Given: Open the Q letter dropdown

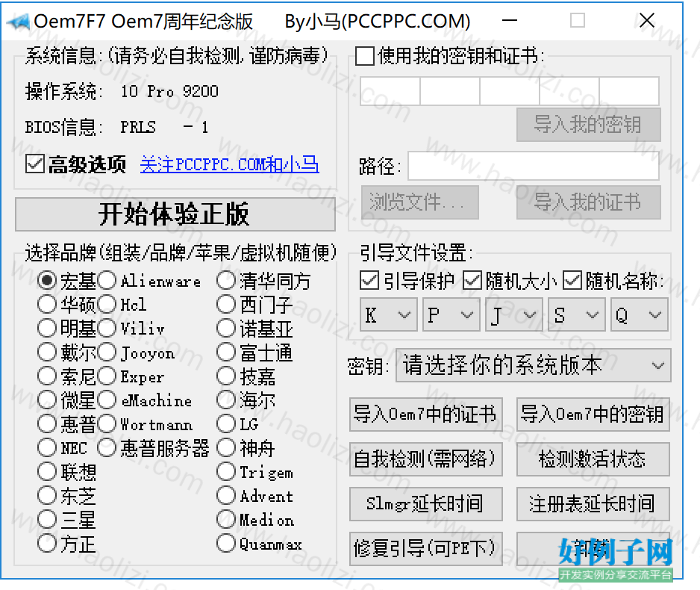Looking at the screenshot, I should coord(639,315).
